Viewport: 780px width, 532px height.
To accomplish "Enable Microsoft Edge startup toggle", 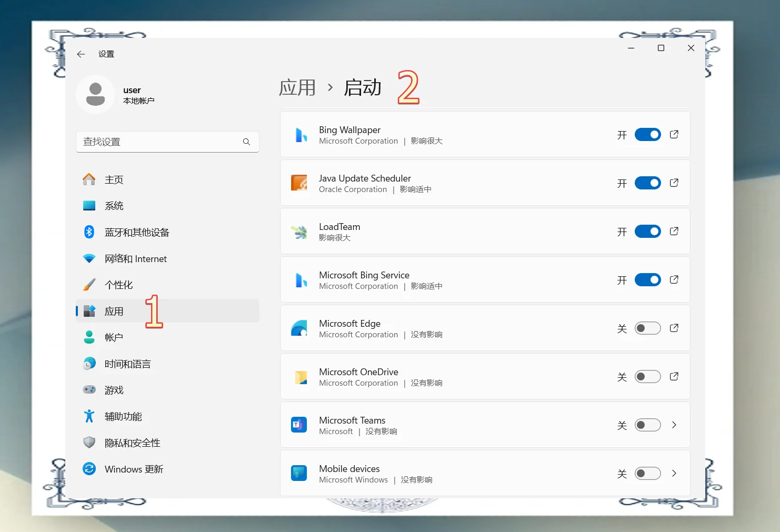I will [x=647, y=328].
